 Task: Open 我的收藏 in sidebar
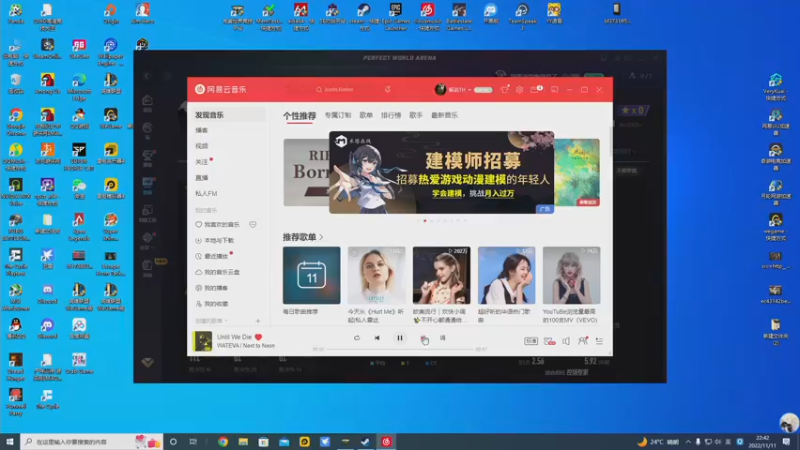pyautogui.click(x=212, y=304)
